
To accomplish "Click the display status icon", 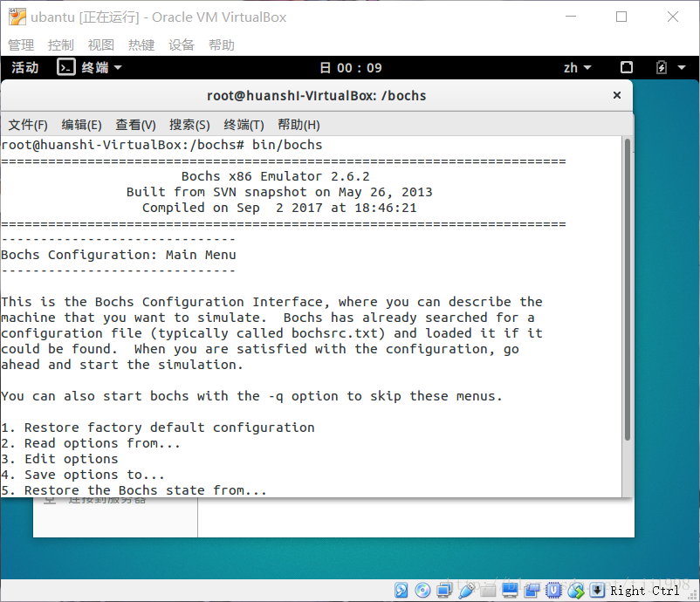I will tap(510, 590).
